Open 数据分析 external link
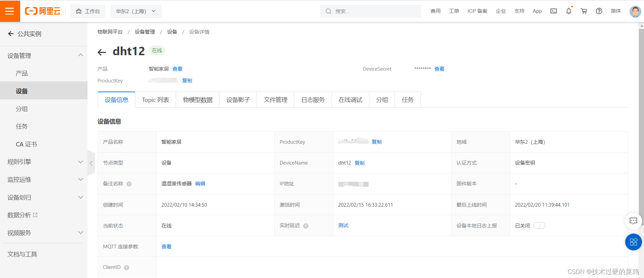 click(x=22, y=215)
